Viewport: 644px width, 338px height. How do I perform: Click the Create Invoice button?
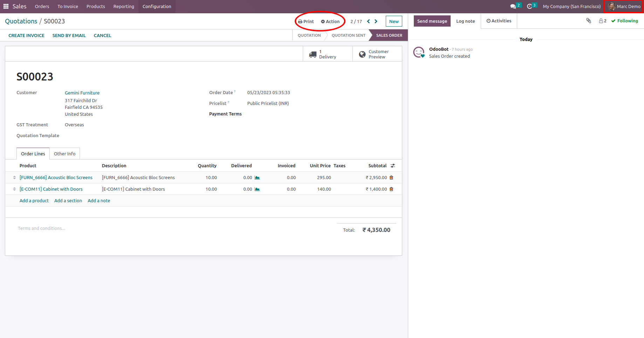coord(26,35)
